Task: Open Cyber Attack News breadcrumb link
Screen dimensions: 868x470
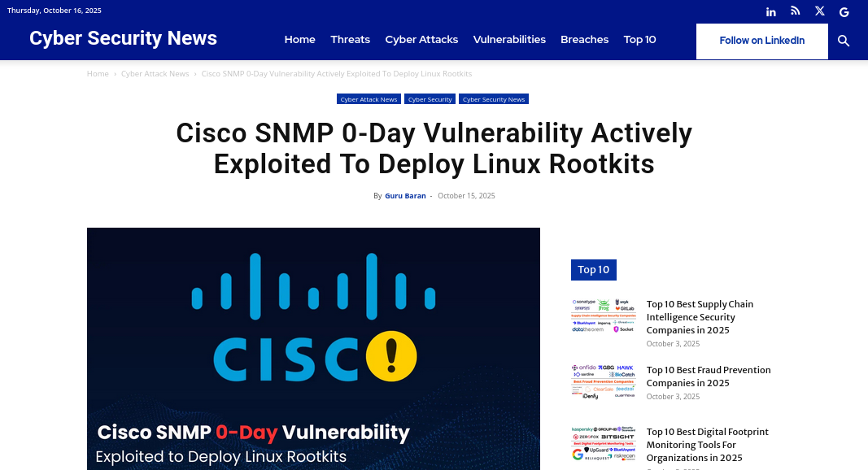Action: [x=155, y=74]
